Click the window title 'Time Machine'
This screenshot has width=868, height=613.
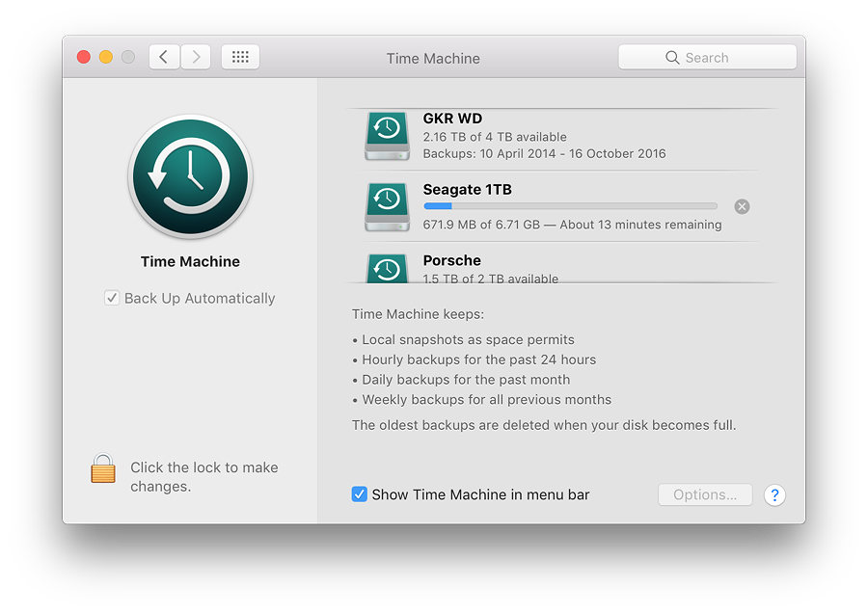[x=433, y=58]
